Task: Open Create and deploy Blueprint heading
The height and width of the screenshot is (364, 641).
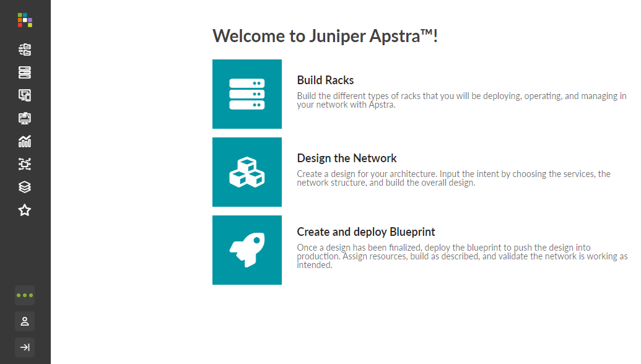Action: point(366,232)
